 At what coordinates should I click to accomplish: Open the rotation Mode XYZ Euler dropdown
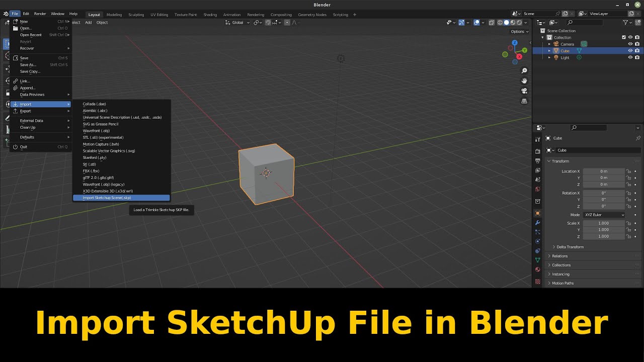click(x=604, y=215)
